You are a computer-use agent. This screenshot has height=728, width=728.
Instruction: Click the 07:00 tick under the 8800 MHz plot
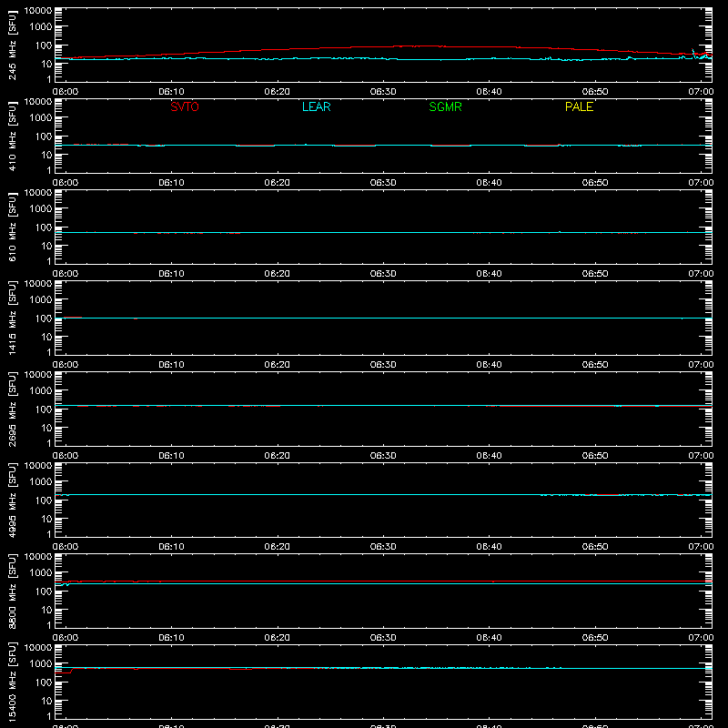(x=701, y=638)
